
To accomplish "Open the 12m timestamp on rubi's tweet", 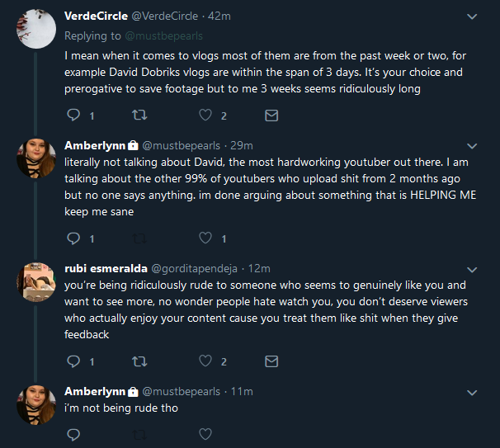I will (259, 268).
